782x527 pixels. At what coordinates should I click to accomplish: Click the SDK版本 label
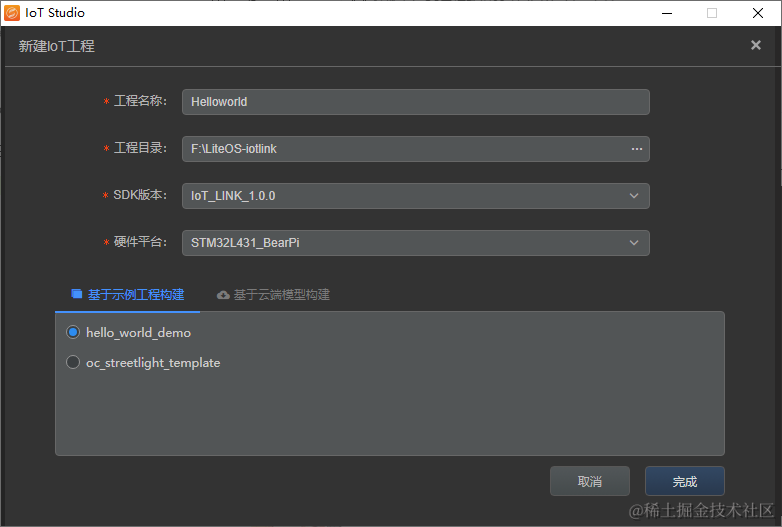click(140, 195)
